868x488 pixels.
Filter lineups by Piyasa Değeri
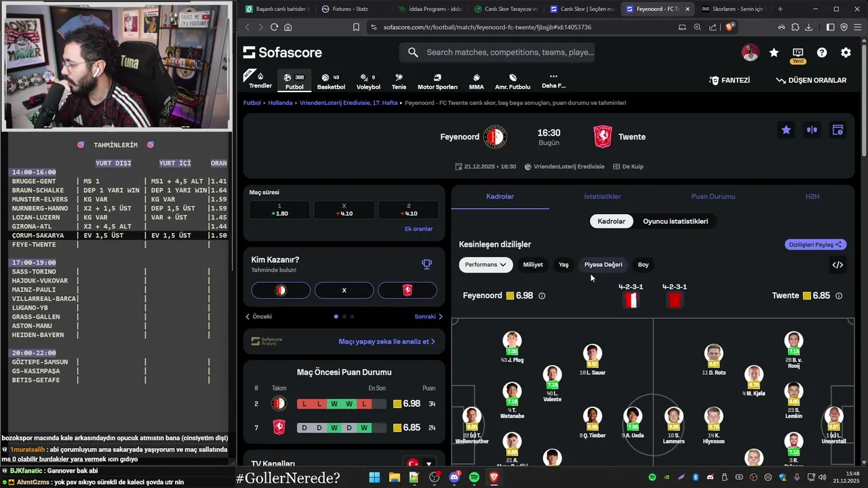click(x=603, y=265)
